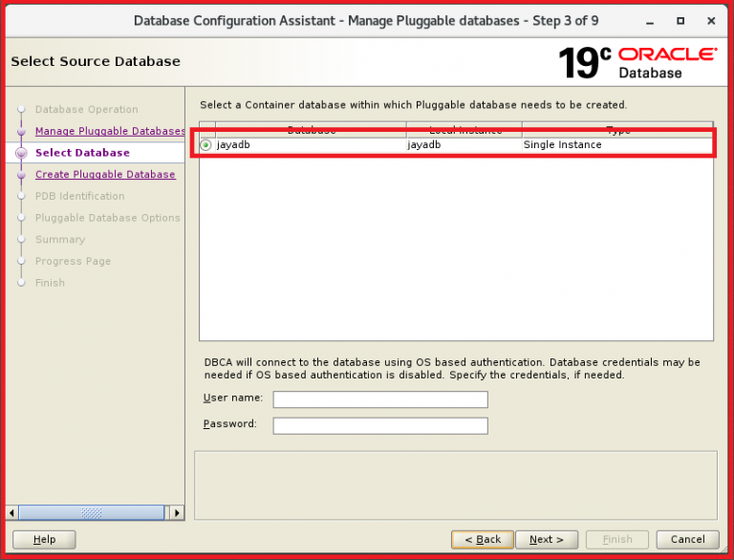
Task: Select the jayadb database radio button
Action: coord(206,145)
